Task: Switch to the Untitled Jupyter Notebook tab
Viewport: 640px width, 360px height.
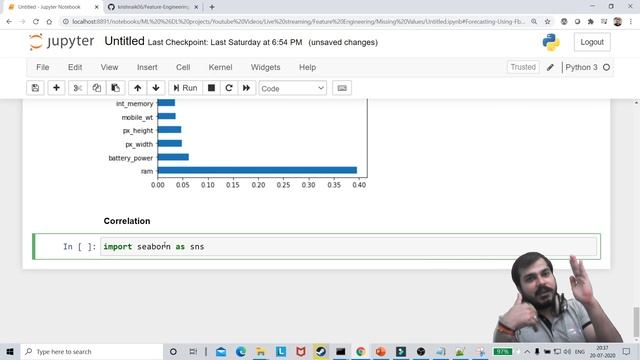Action: coord(51,7)
